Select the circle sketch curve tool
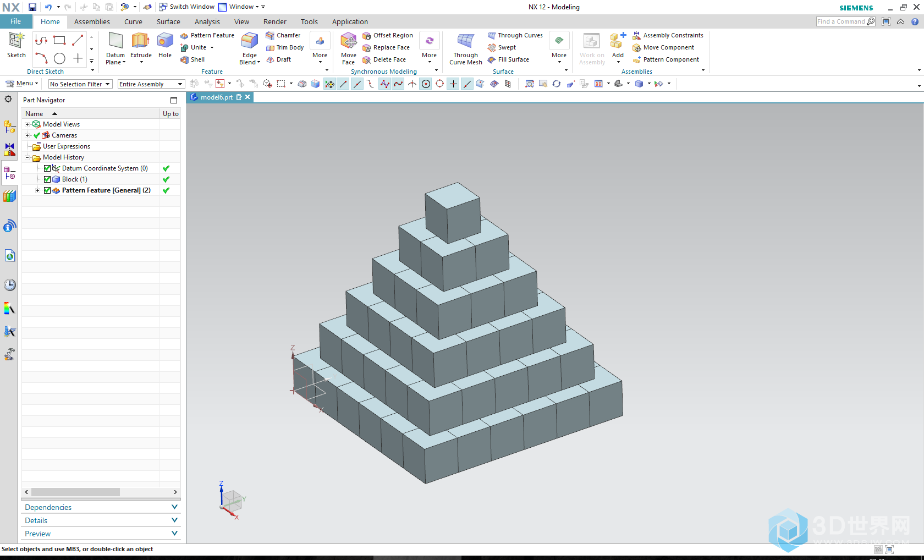This screenshot has height=560, width=924. 59,58
